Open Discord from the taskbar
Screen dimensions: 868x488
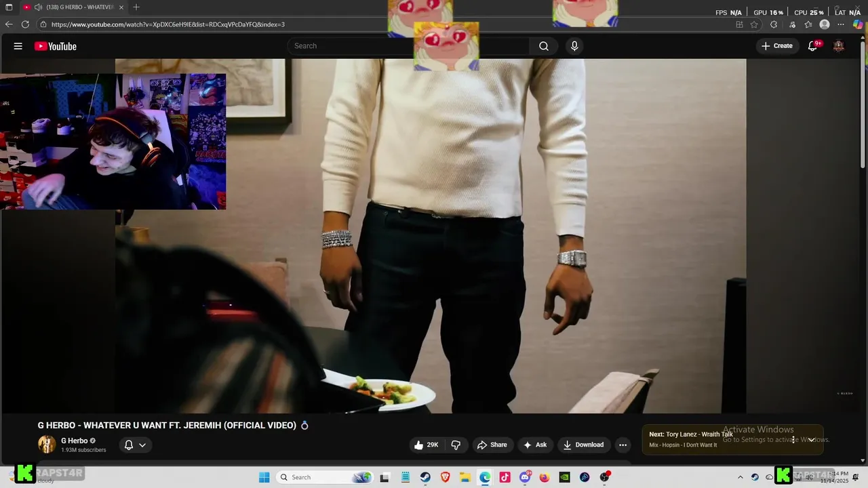[525, 477]
